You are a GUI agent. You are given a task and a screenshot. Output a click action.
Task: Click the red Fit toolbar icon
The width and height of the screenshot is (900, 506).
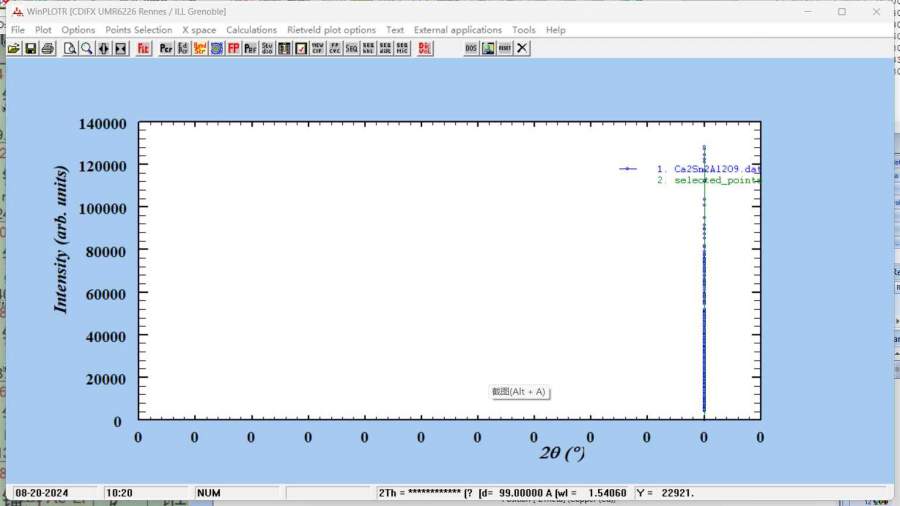coord(143,48)
